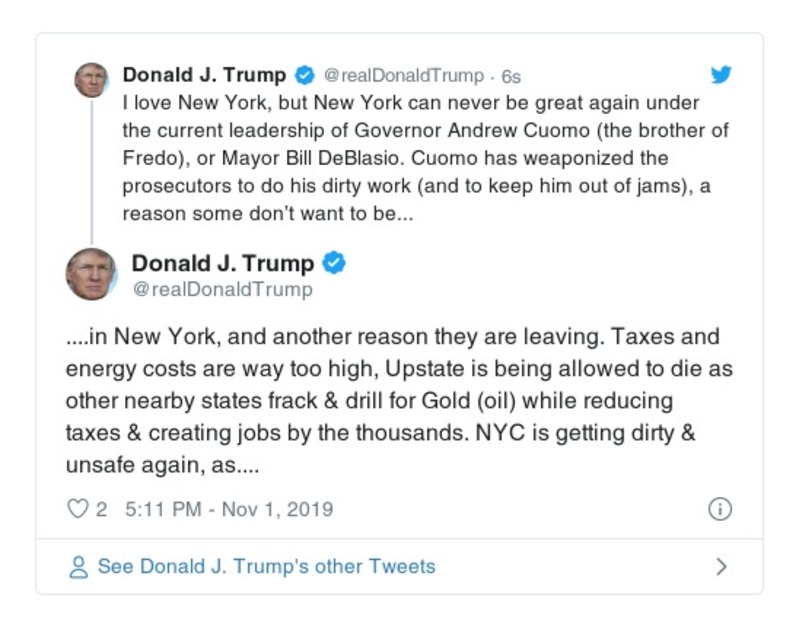Open the @realDonaldTrump handle in the top tweet
The image size is (799, 630).
pos(404,76)
